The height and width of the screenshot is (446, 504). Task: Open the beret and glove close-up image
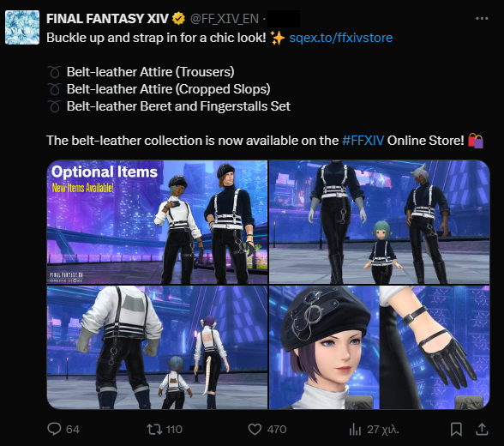379,347
